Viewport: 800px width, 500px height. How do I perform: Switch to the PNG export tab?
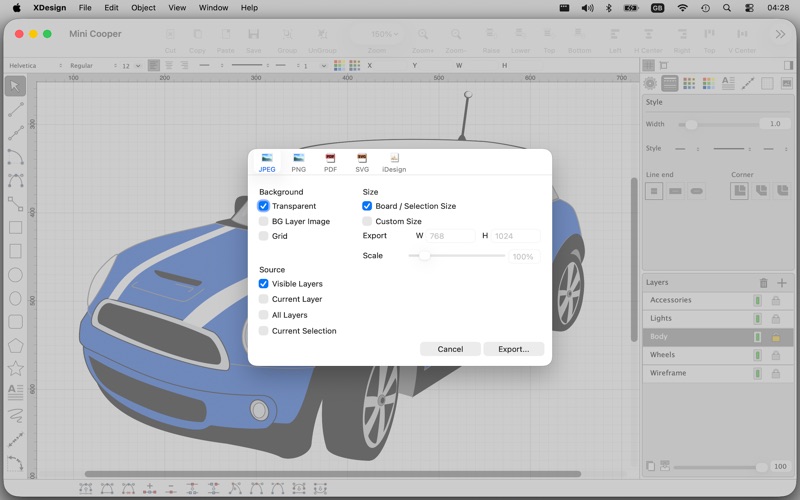click(x=298, y=163)
